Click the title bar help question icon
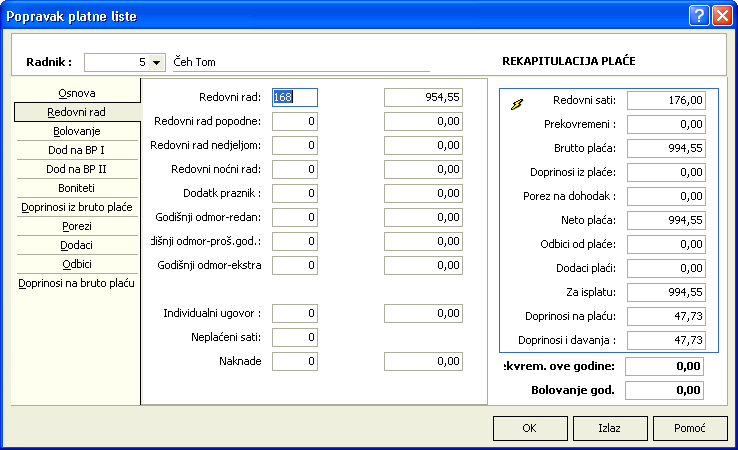Image resolution: width=738 pixels, height=450 pixels. pos(697,15)
